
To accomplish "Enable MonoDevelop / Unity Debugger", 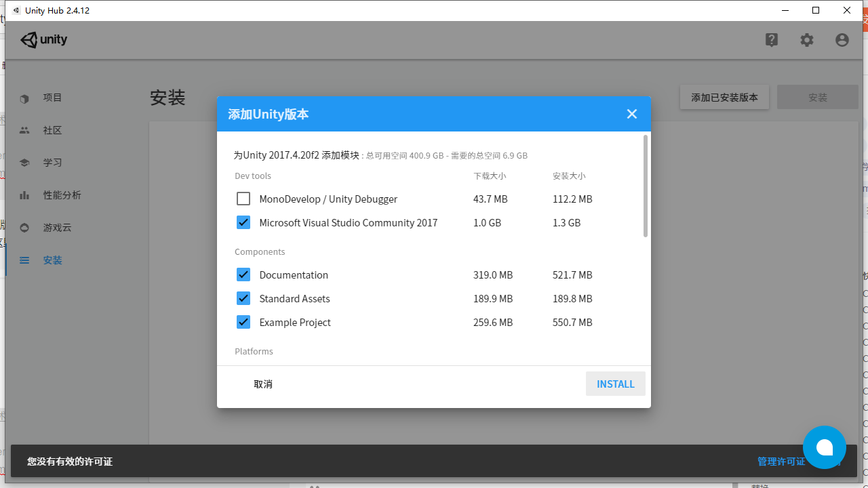I will [243, 198].
